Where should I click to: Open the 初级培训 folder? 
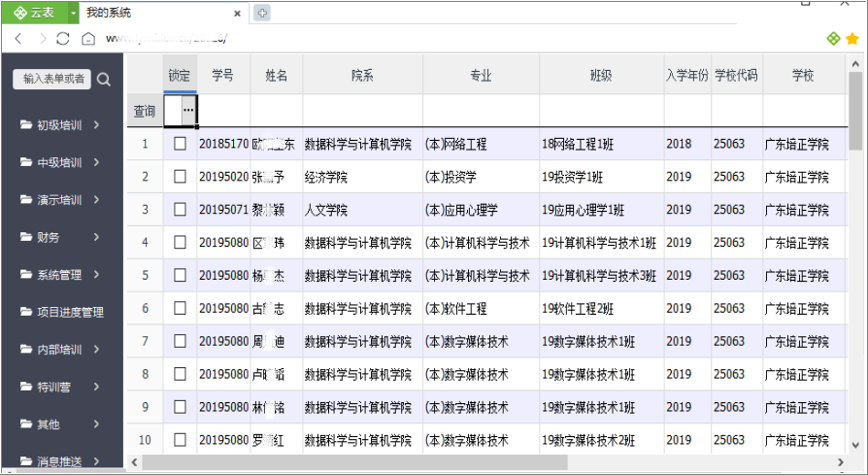click(x=51, y=125)
